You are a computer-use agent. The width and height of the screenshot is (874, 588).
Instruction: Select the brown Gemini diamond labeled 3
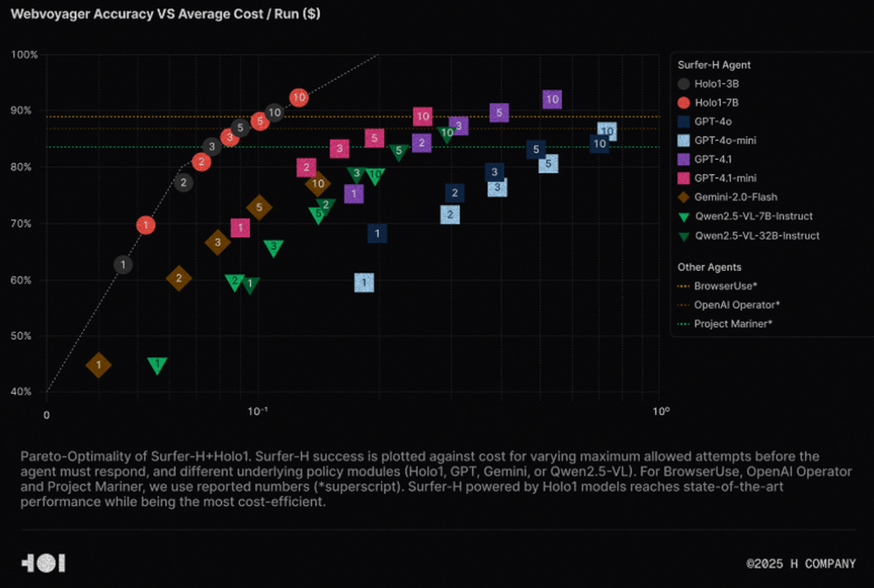[x=218, y=242]
